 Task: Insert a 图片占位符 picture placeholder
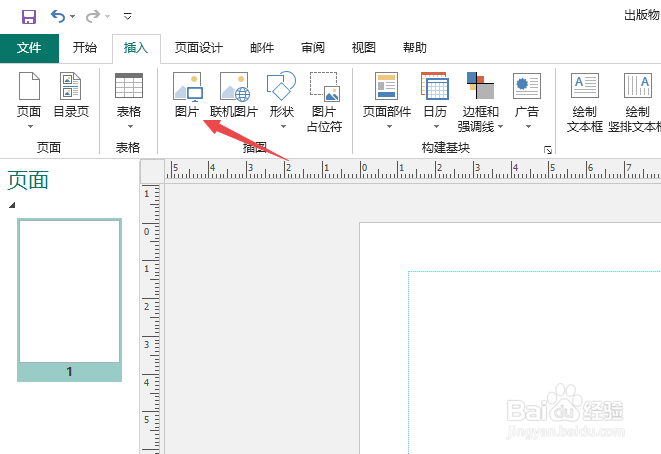pos(324,102)
